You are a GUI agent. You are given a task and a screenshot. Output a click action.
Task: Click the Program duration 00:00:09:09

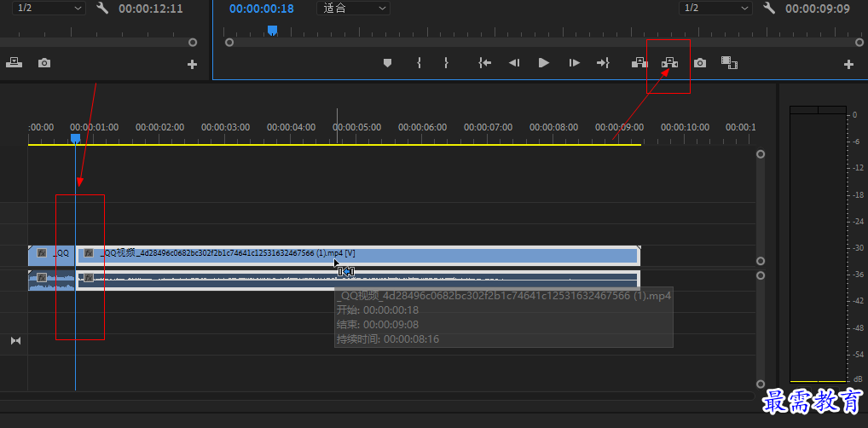(818, 9)
